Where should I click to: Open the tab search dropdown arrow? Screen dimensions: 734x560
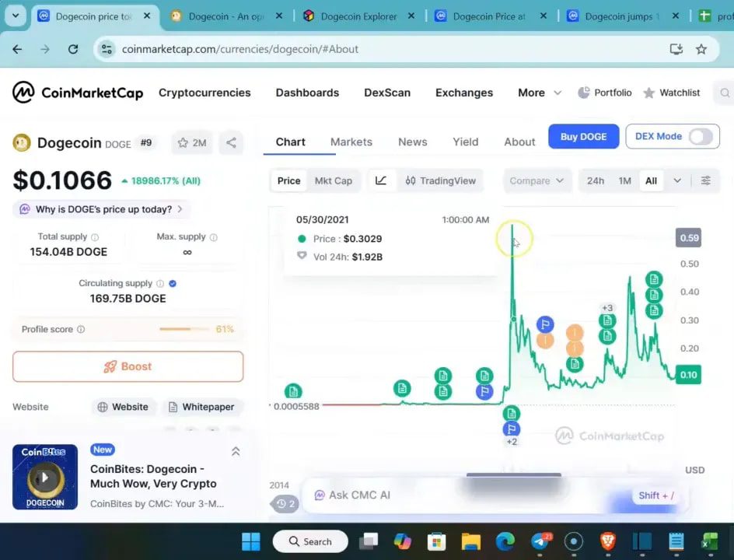pos(16,16)
